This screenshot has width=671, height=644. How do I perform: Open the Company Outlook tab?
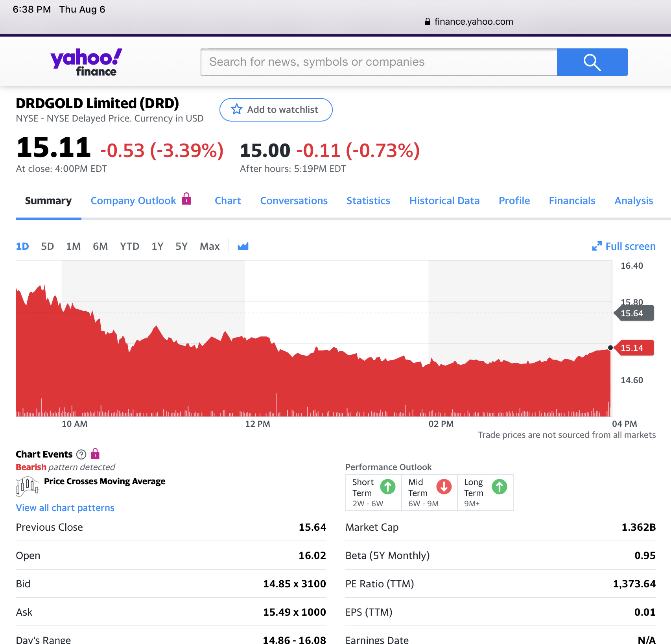click(133, 201)
